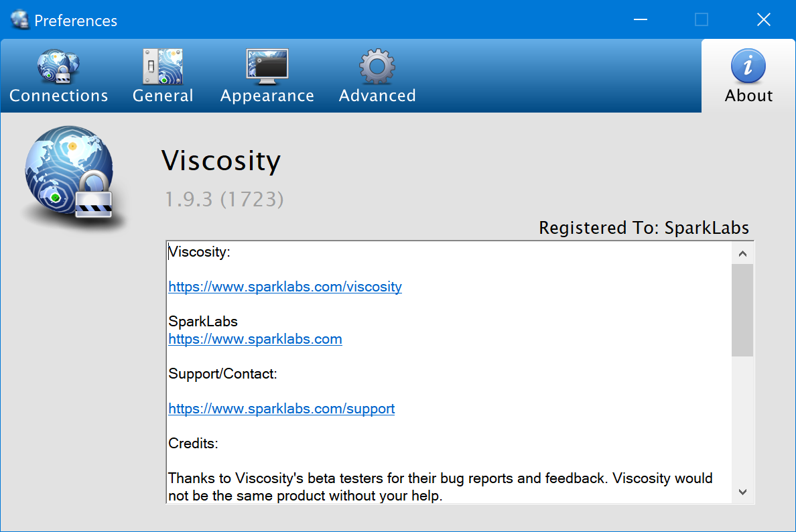
Task: Open the https://www.sparklabs.com link
Action: [x=255, y=339]
